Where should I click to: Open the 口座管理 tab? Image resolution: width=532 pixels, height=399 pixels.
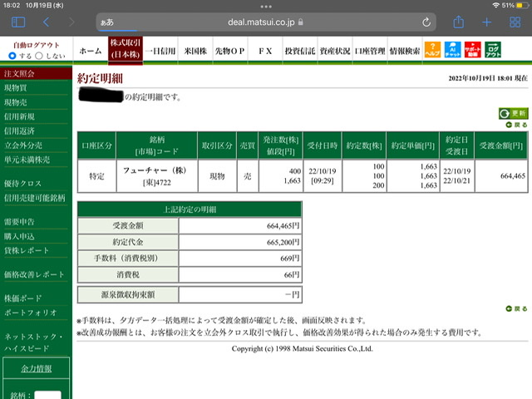tap(370, 51)
